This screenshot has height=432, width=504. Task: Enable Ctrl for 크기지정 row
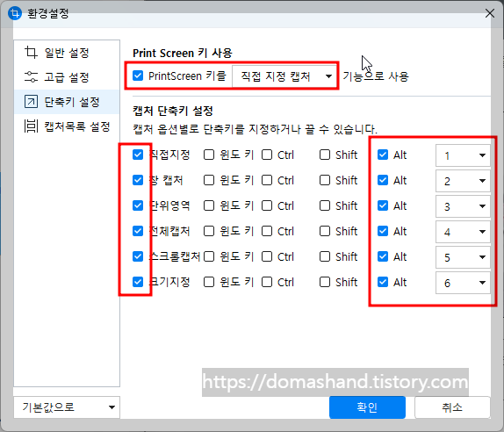click(267, 282)
